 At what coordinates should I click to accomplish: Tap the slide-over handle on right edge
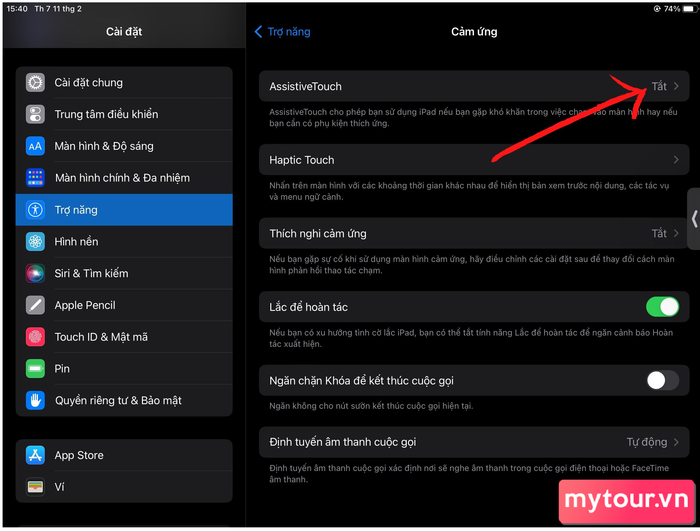click(694, 219)
